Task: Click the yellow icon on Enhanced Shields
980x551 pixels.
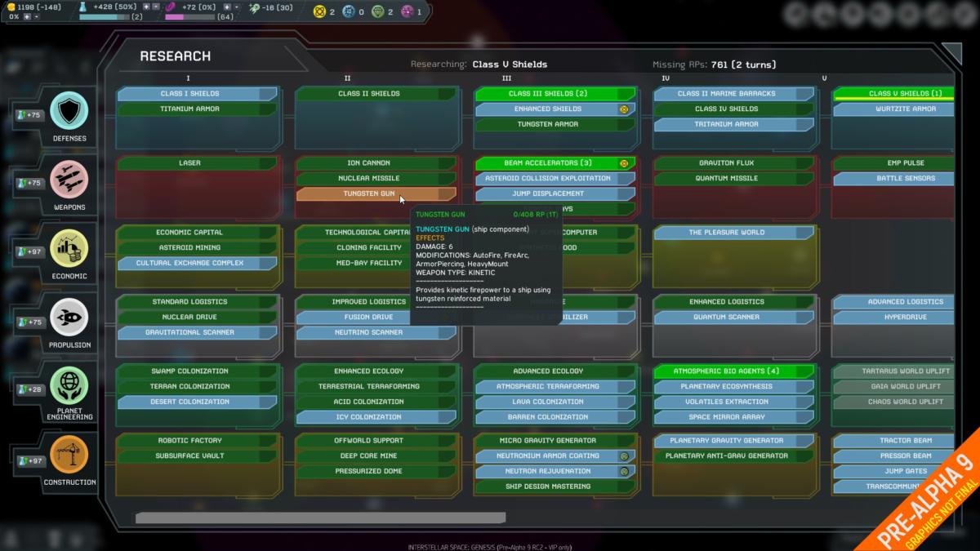Action: coord(624,109)
